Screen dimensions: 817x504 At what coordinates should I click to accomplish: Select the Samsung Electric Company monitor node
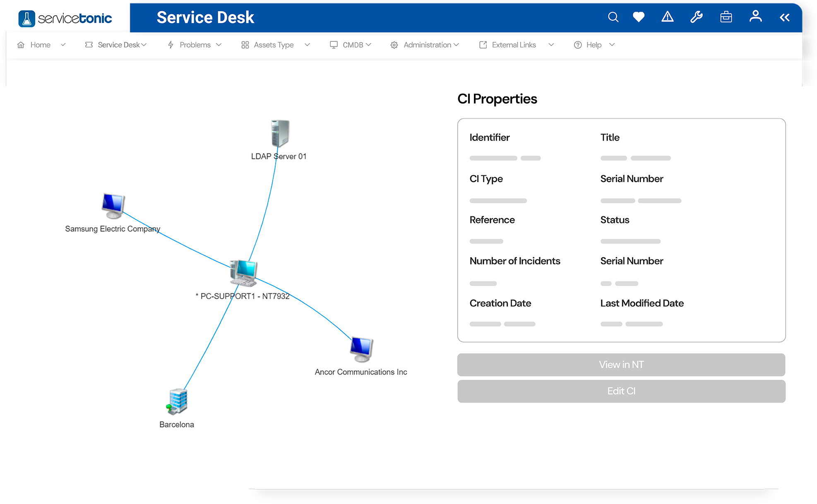pyautogui.click(x=113, y=206)
